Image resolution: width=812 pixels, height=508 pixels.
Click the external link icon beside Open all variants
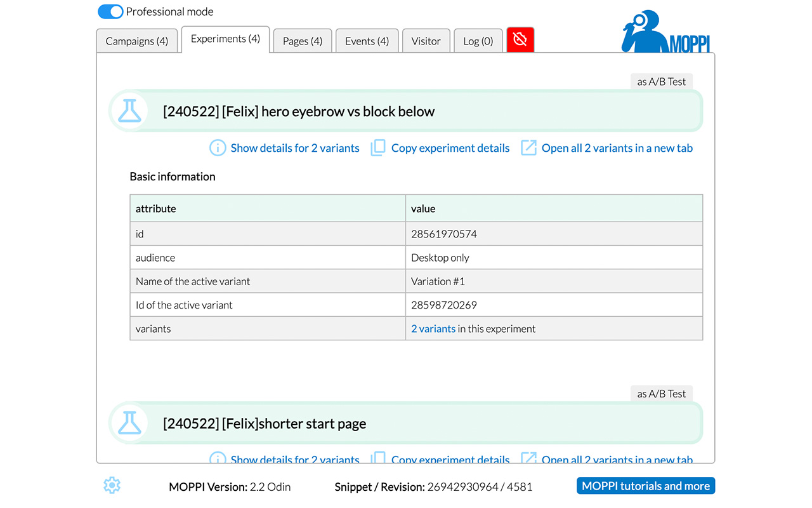click(528, 148)
